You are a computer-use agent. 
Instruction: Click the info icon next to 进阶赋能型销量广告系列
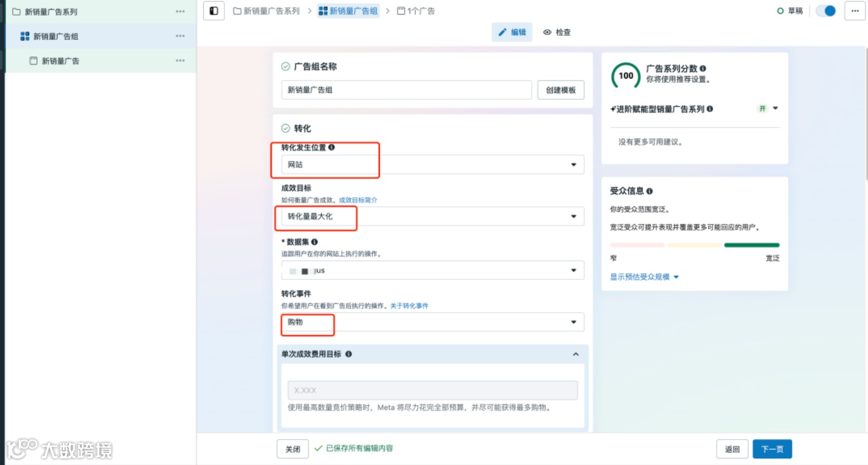(x=710, y=109)
